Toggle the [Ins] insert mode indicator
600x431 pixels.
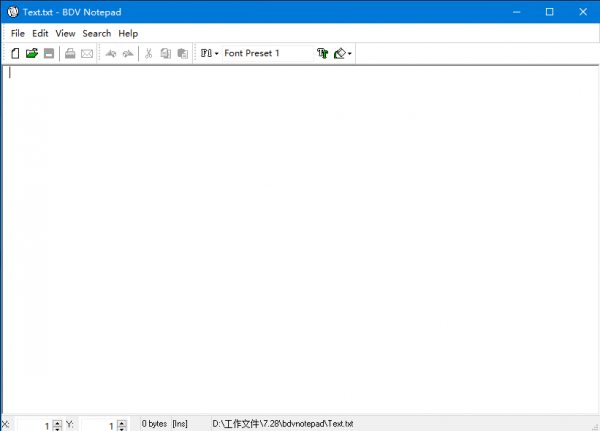[x=180, y=424]
